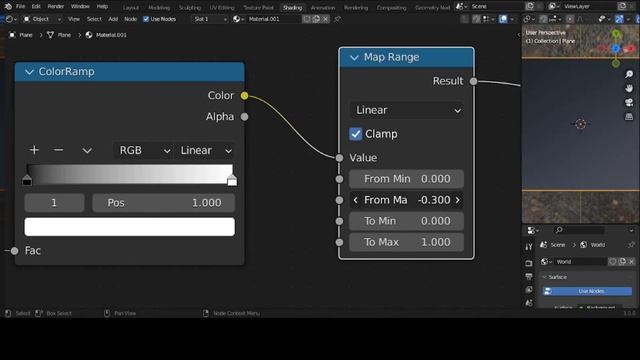Select the Shading workspace tab

click(x=292, y=8)
